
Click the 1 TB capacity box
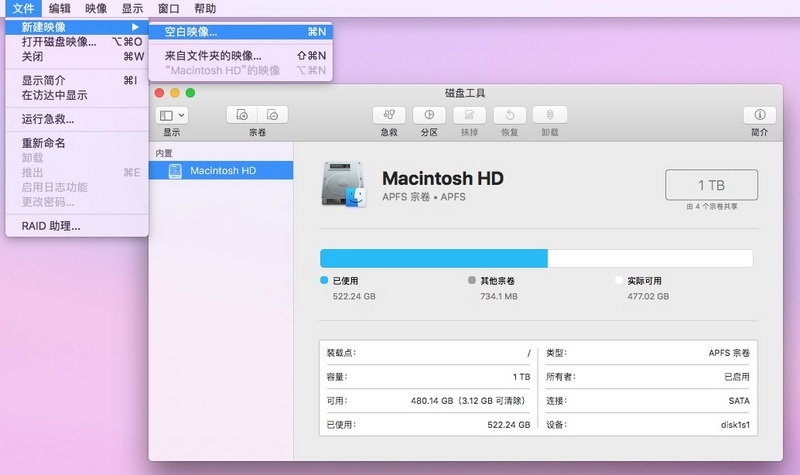[711, 185]
